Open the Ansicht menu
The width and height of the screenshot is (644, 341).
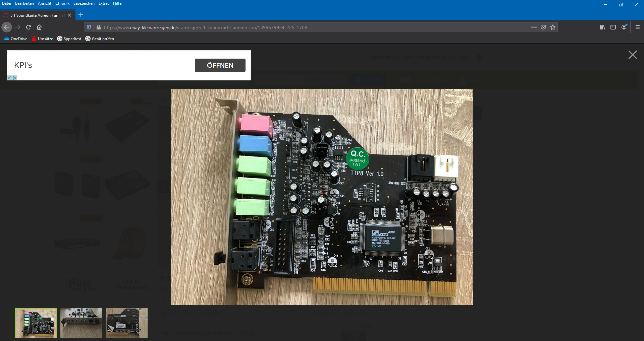[45, 3]
